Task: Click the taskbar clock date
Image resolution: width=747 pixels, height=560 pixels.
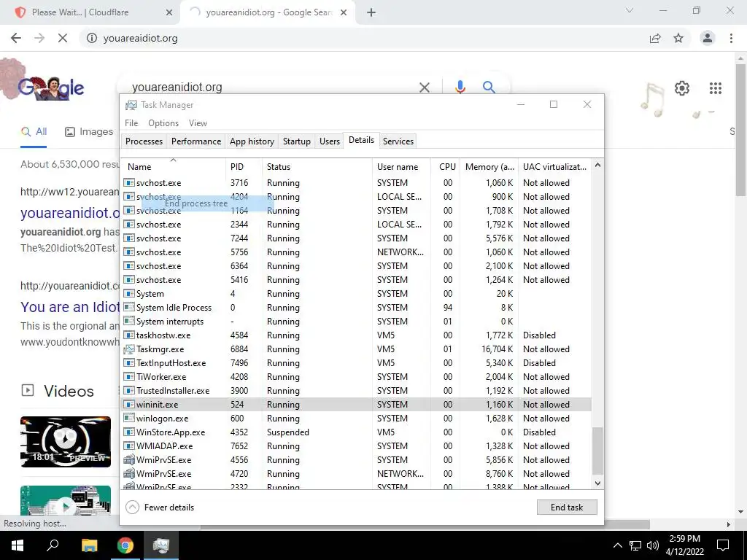Action: [x=684, y=545]
